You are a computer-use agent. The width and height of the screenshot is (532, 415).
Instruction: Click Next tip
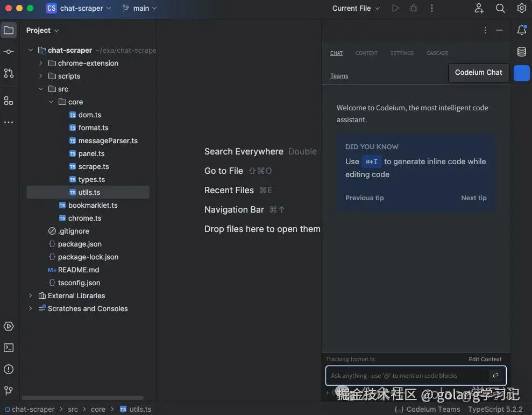point(474,198)
